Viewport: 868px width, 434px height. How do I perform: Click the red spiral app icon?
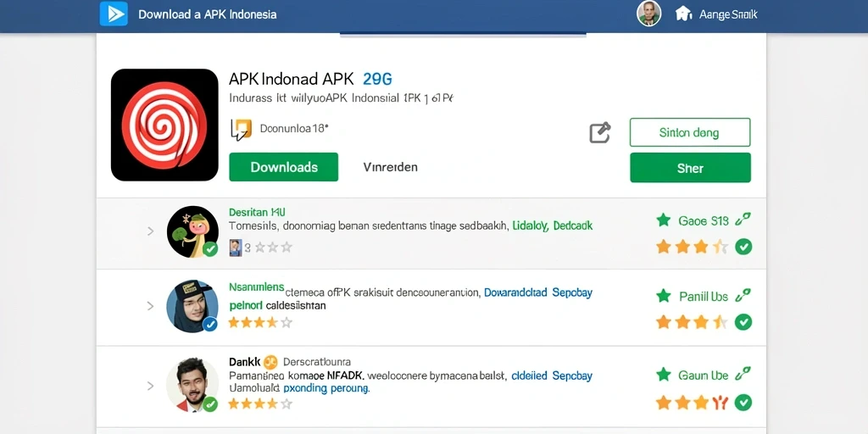tap(164, 125)
